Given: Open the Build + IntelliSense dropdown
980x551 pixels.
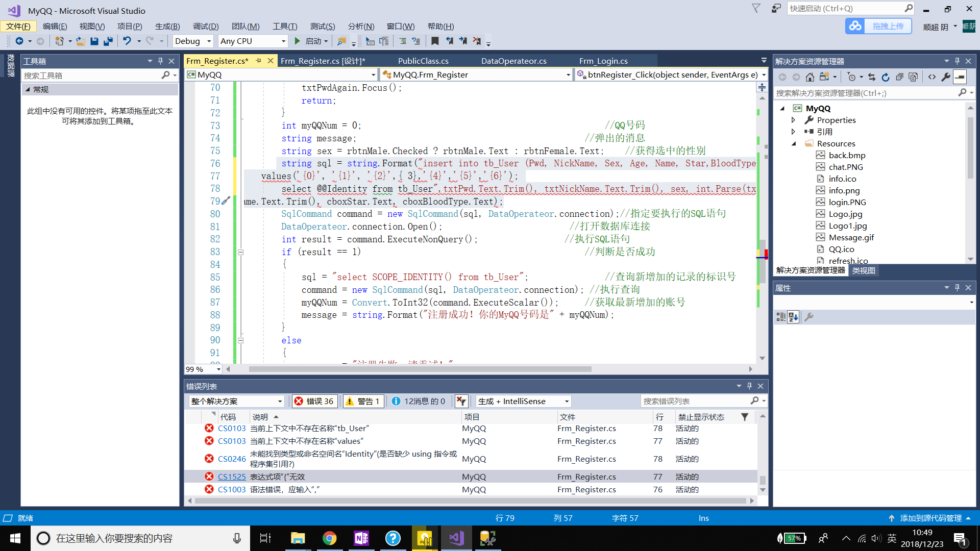Looking at the screenshot, I should pos(567,402).
